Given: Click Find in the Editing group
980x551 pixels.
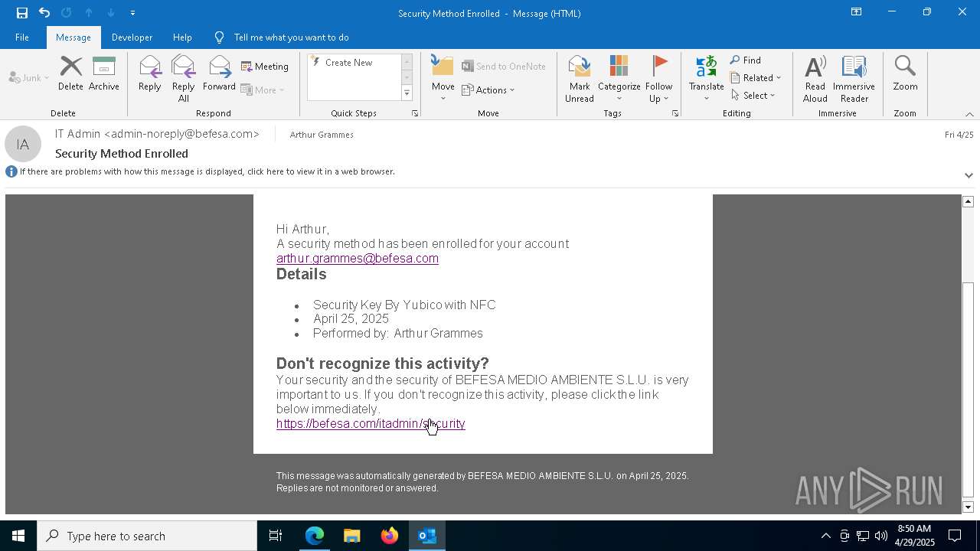Looking at the screenshot, I should [746, 60].
